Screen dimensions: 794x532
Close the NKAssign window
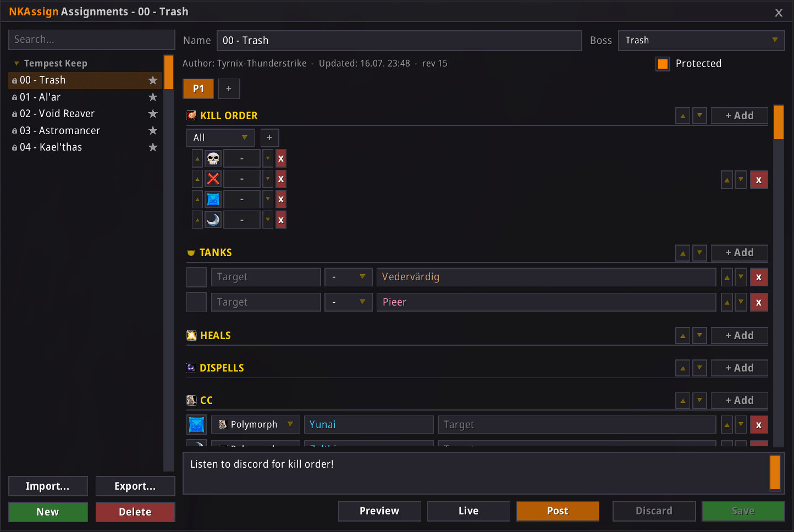pyautogui.click(x=779, y=13)
